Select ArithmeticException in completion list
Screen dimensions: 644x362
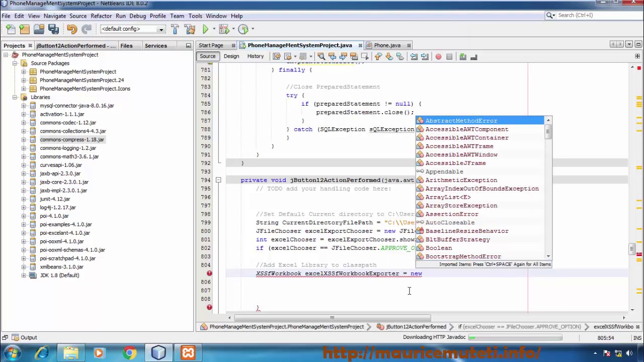coord(479,180)
